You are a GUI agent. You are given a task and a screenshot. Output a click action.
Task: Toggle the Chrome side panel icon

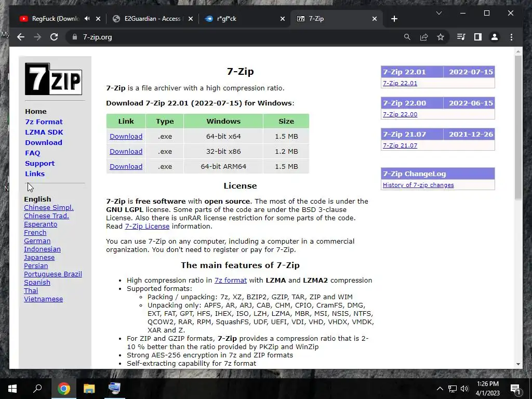(478, 37)
